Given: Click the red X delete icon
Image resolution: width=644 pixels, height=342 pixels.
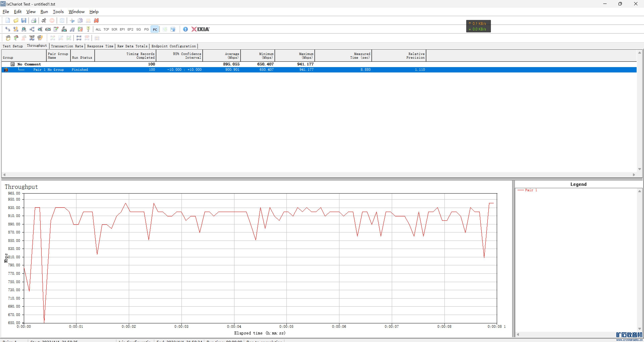Looking at the screenshot, I should click(96, 20).
